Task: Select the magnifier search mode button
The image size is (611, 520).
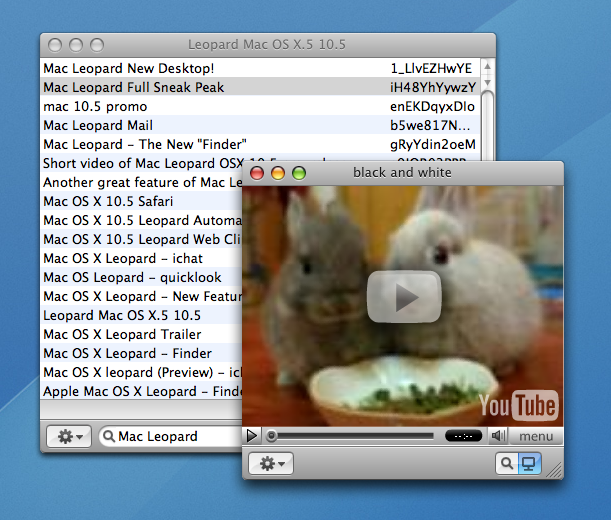Action: click(x=507, y=463)
